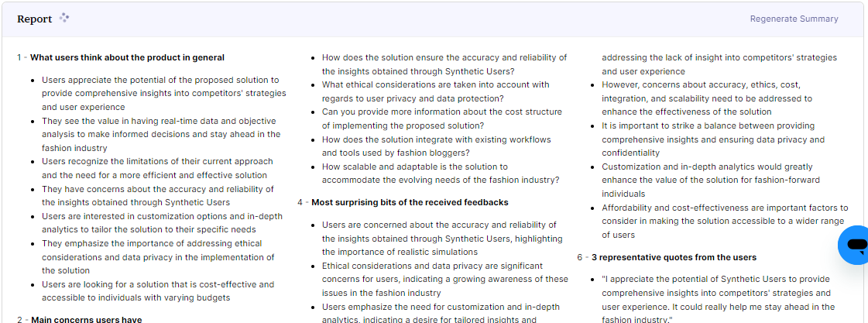The width and height of the screenshot is (868, 323).
Task: Click the 'Main concerns users have' heading
Action: click(87, 320)
